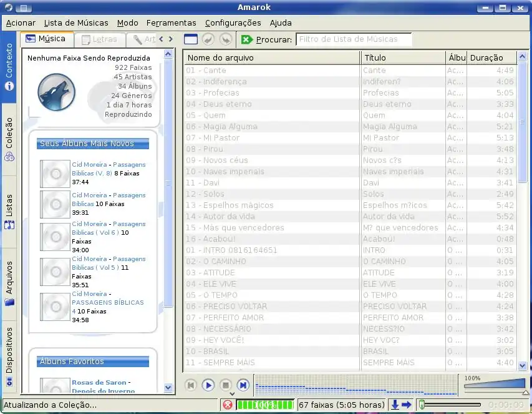Skip to next track button
The width and height of the screenshot is (532, 414).
point(243,385)
